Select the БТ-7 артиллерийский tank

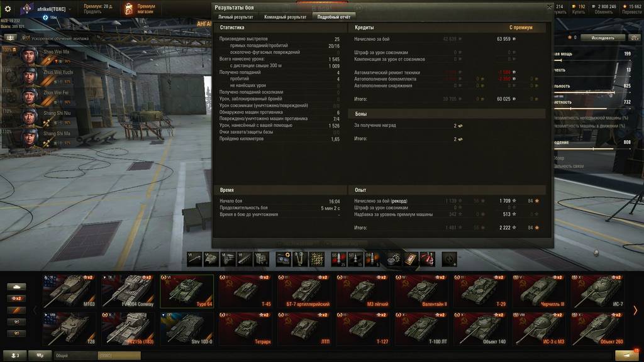click(x=304, y=291)
